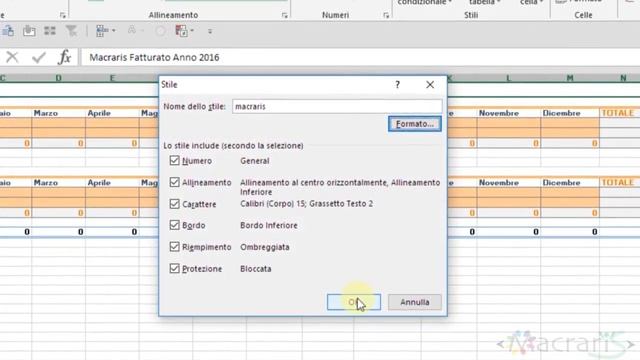Open Numeri group dialog launcher
The height and width of the screenshot is (360, 640).
(x=386, y=16)
